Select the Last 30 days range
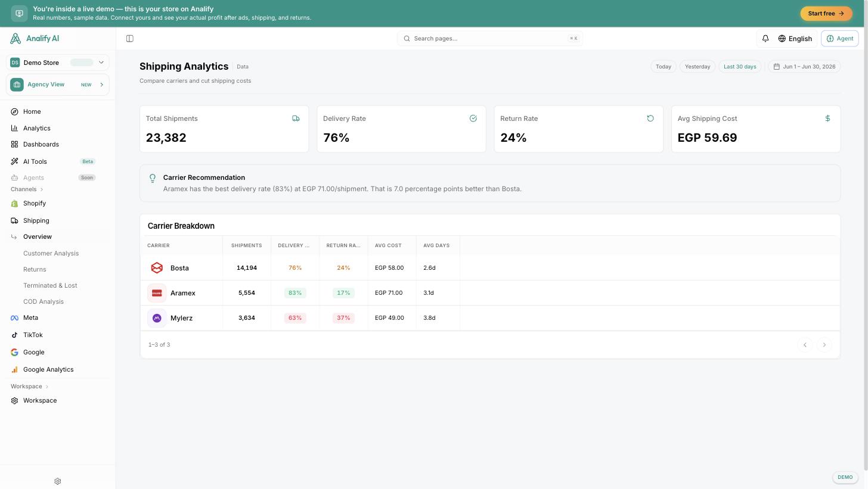This screenshot has height=489, width=868. 740,67
